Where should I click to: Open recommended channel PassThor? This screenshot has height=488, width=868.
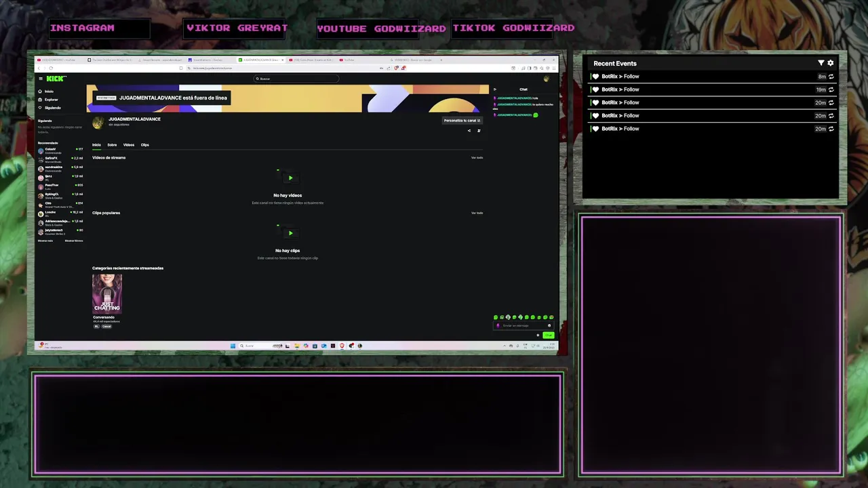click(x=60, y=186)
